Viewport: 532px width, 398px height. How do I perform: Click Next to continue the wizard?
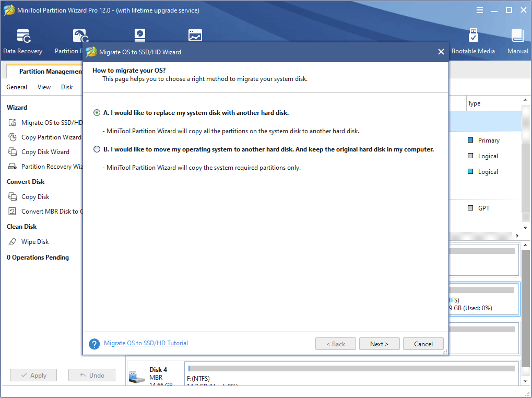pos(380,344)
